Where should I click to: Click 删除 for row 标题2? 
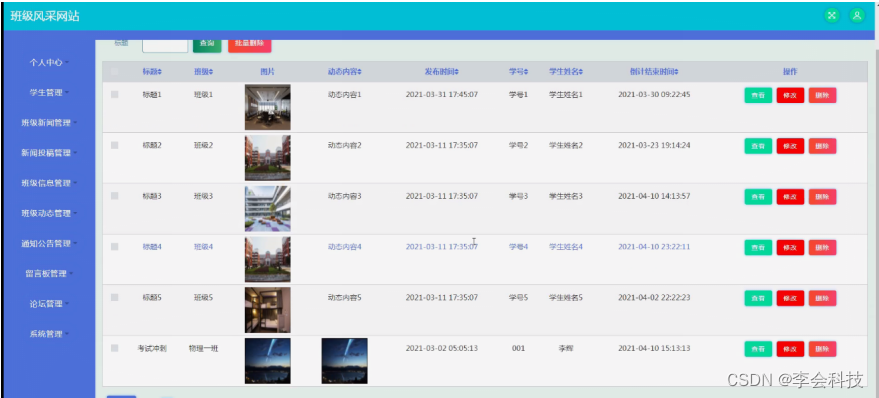pyautogui.click(x=822, y=146)
